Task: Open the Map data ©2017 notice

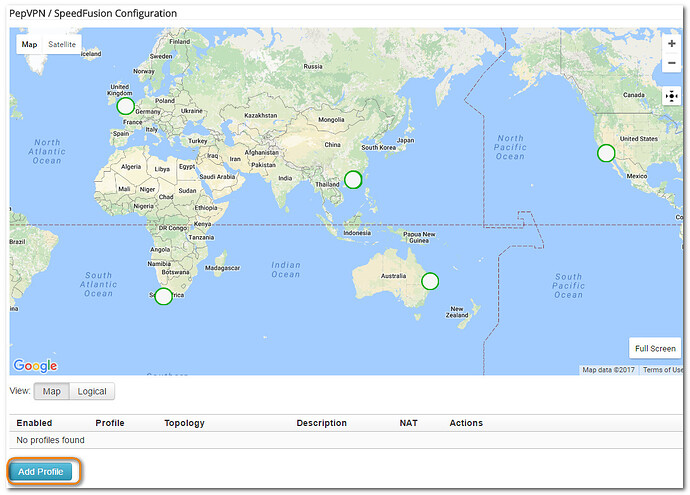Action: point(608,370)
